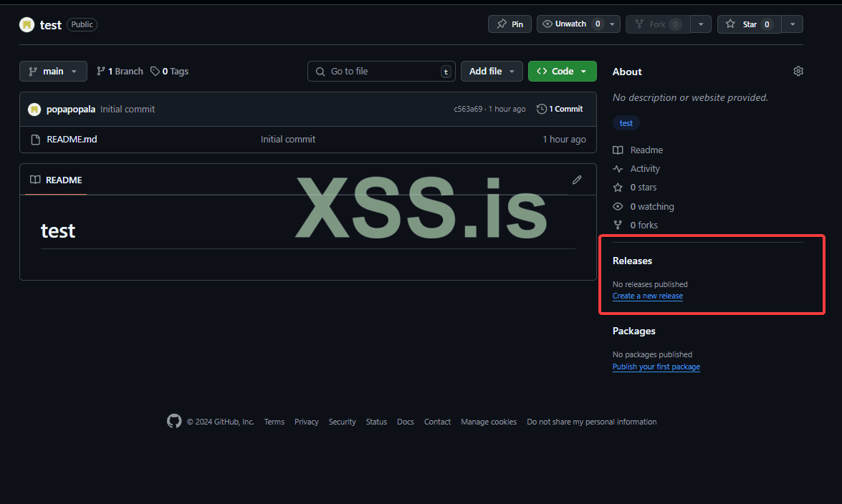Open repository settings gear icon in About

tap(798, 72)
